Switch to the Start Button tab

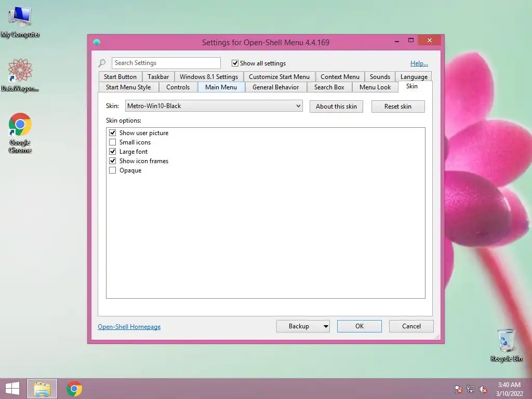coord(120,77)
